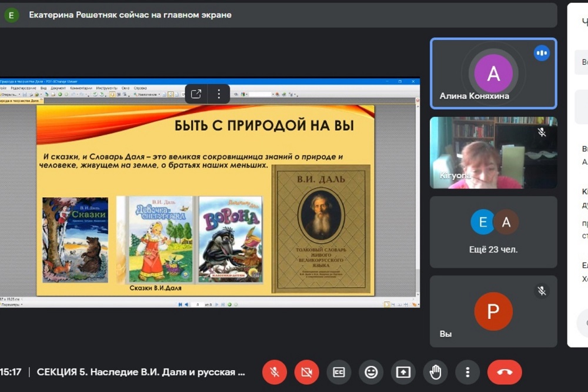The width and height of the screenshot is (588, 392).
Task: Select the Kiryona video tile
Action: (493, 152)
